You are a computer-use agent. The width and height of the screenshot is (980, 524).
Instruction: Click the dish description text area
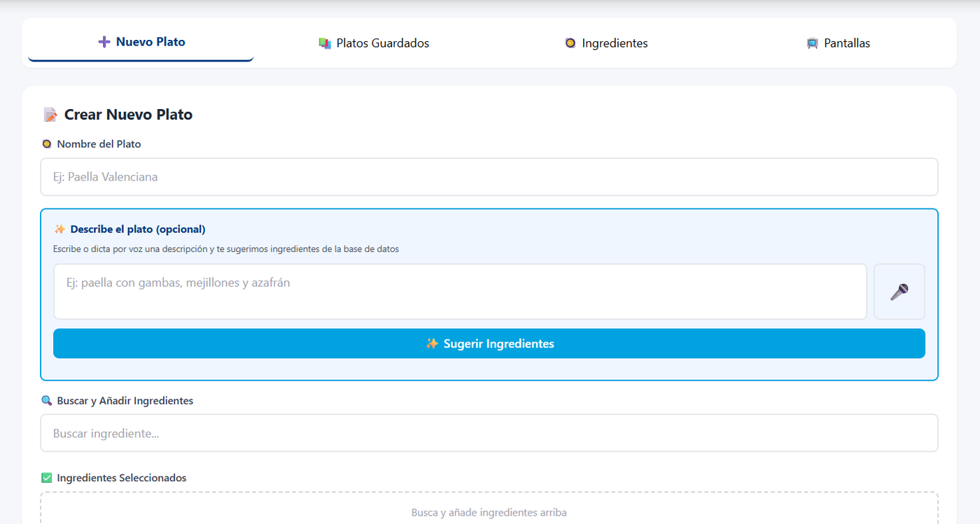click(460, 292)
